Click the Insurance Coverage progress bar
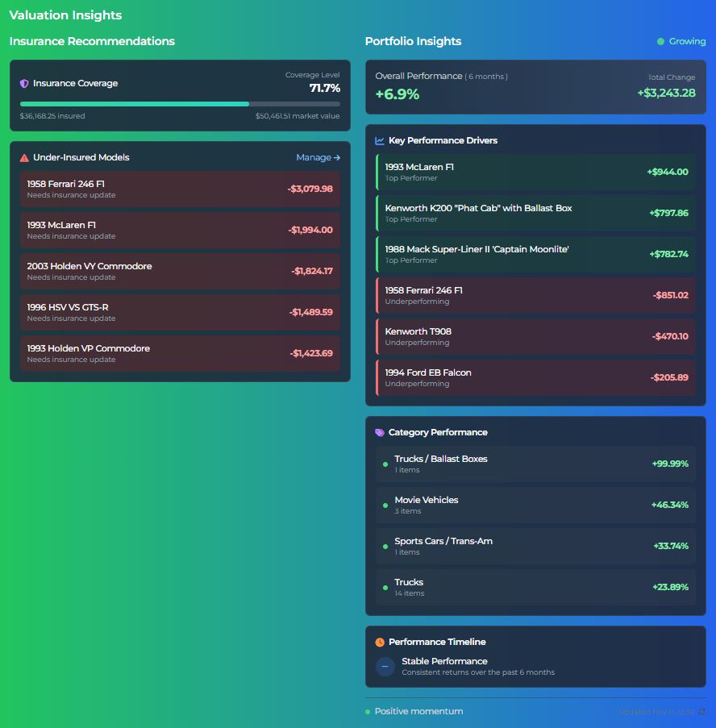 click(x=180, y=104)
